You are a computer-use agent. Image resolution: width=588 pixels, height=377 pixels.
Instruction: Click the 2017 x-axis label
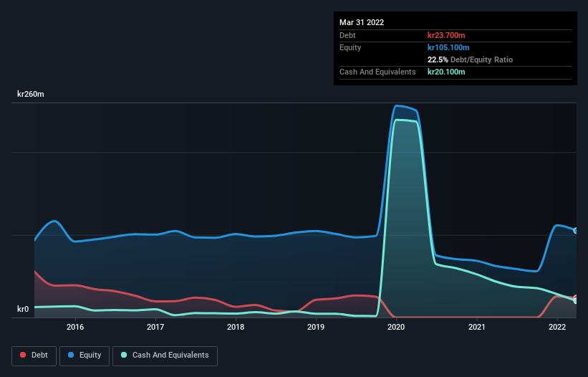[155, 327]
